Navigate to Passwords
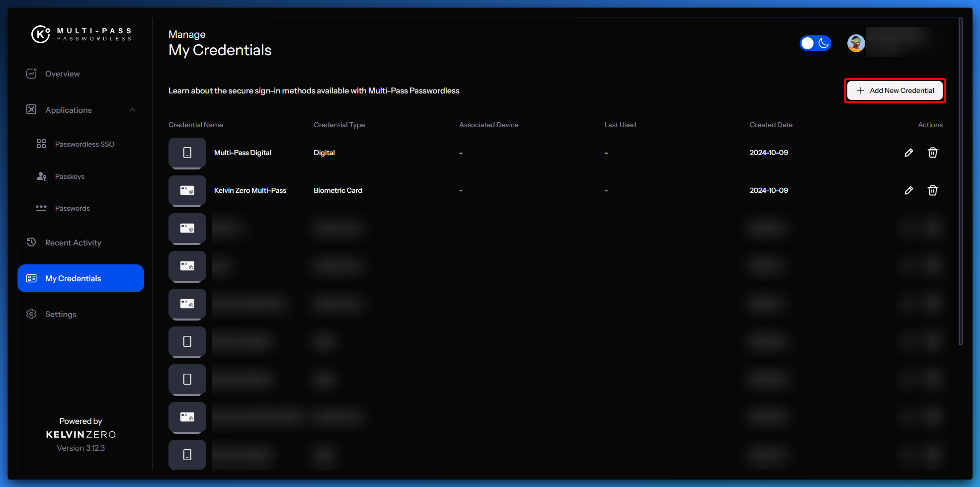Viewport: 980px width, 487px height. [x=72, y=208]
